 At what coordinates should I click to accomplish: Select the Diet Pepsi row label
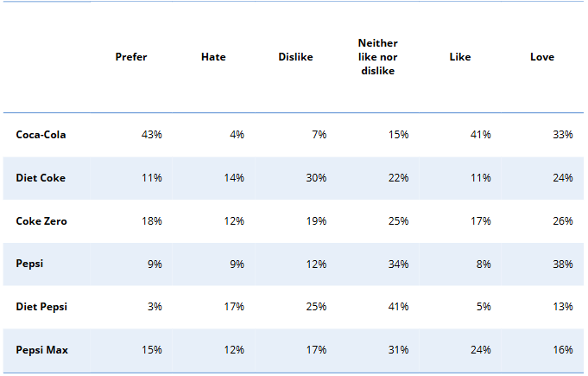(41, 307)
